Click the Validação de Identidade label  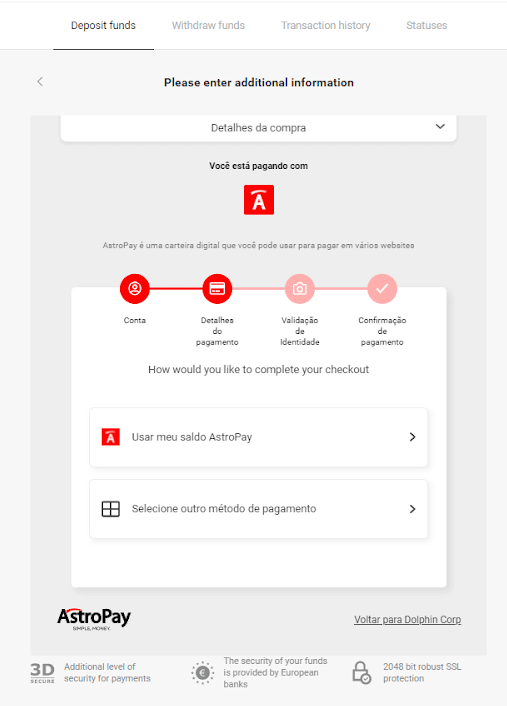(x=299, y=331)
